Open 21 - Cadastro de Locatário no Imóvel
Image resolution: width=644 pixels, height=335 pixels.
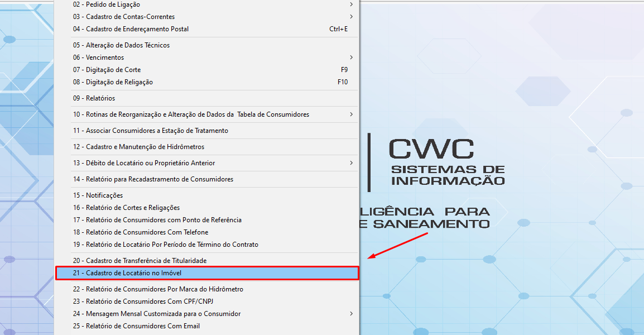point(127,273)
